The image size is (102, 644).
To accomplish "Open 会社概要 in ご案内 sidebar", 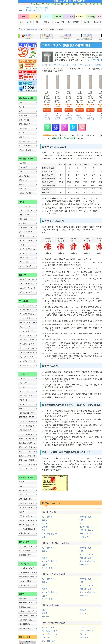I will (27, 598).
